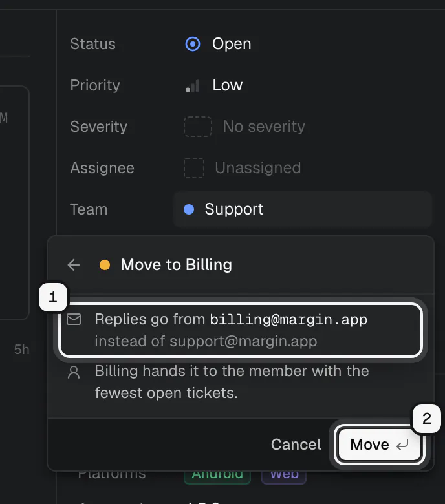This screenshot has height=504, width=445.
Task: Click the Assignee label
Action: pyautogui.click(x=102, y=168)
